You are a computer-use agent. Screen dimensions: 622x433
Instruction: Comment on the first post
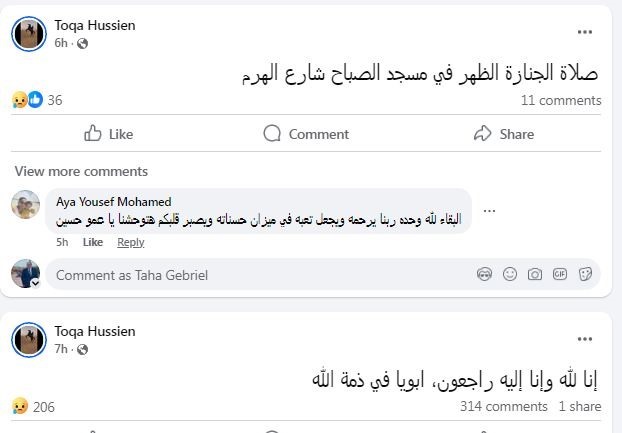pos(306,134)
